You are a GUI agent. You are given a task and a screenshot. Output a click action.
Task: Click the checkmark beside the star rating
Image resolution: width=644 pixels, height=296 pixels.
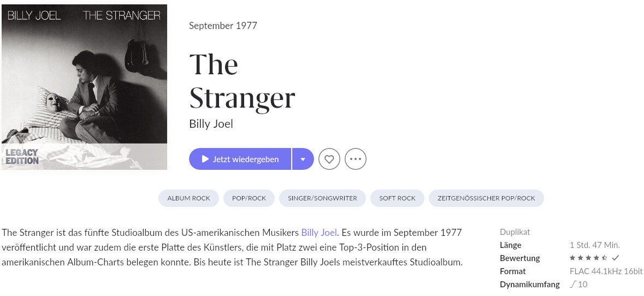(615, 258)
